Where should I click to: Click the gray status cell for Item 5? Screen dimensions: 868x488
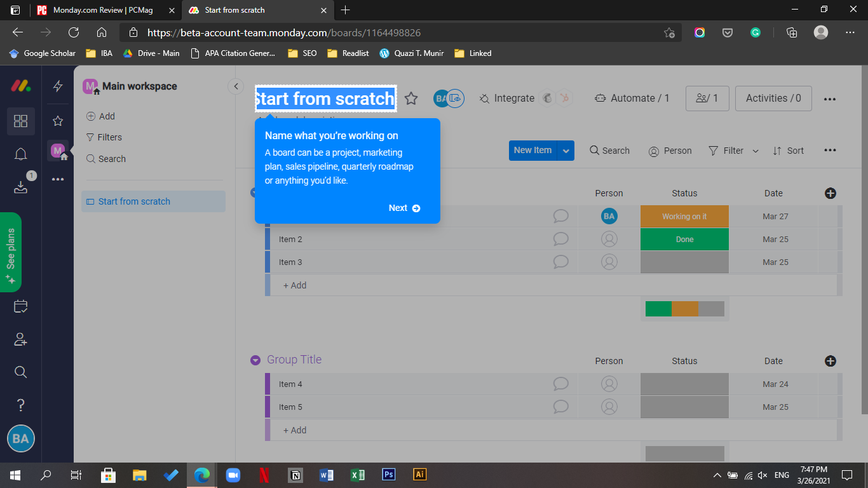click(684, 407)
